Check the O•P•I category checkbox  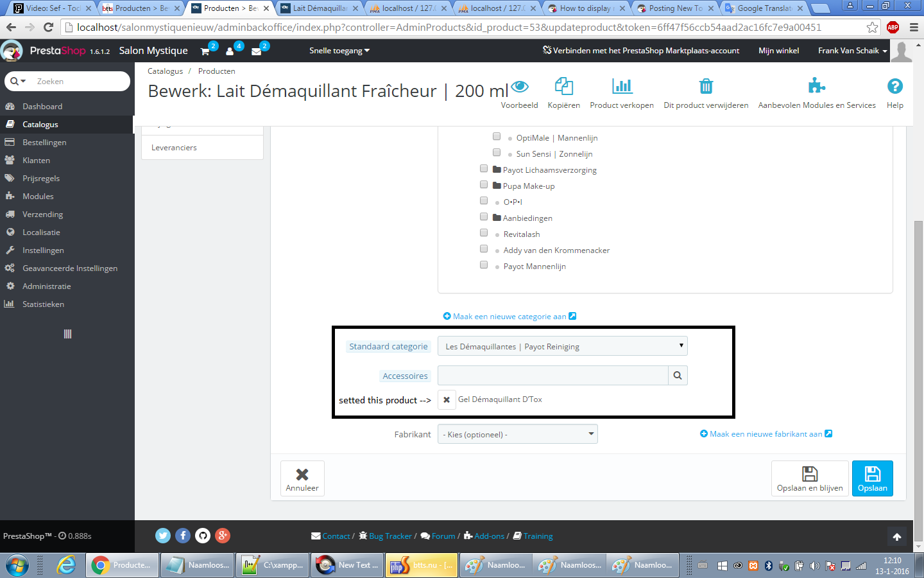click(484, 200)
